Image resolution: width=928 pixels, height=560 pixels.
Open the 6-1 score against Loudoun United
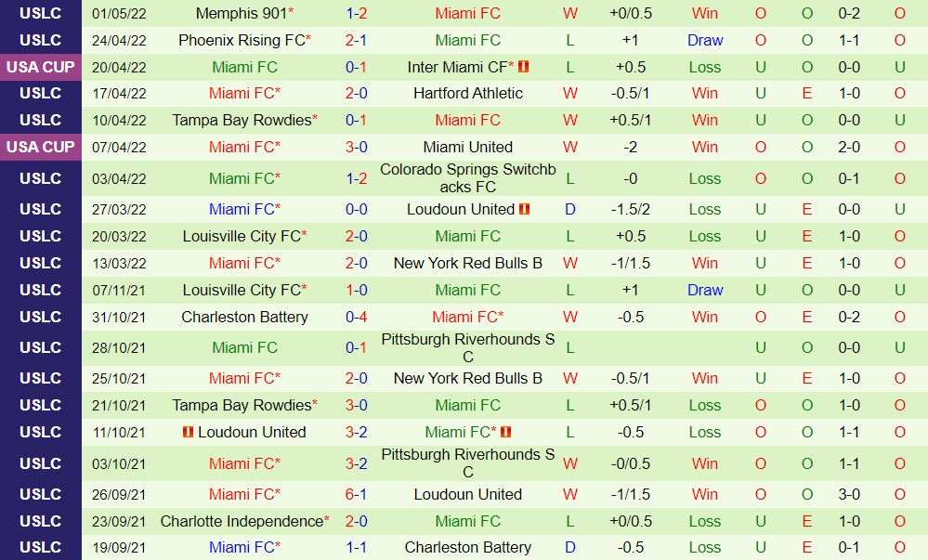coord(356,494)
